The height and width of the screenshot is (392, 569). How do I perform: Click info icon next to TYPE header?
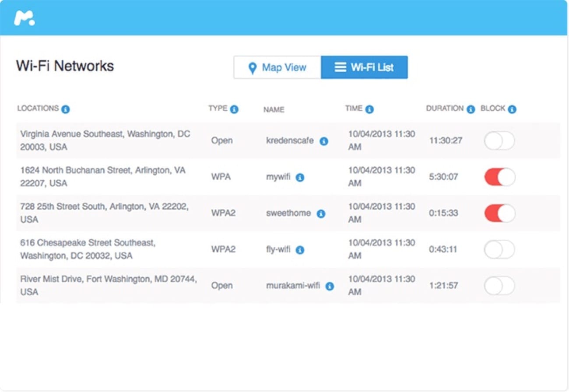tap(234, 109)
